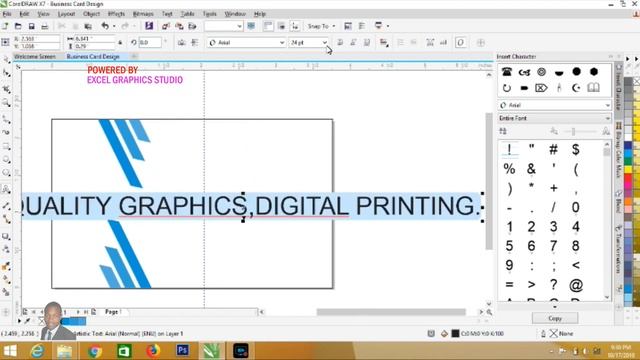Open the application launcher dropdown arrow
This screenshot has width=640, height=360.
point(387,26)
